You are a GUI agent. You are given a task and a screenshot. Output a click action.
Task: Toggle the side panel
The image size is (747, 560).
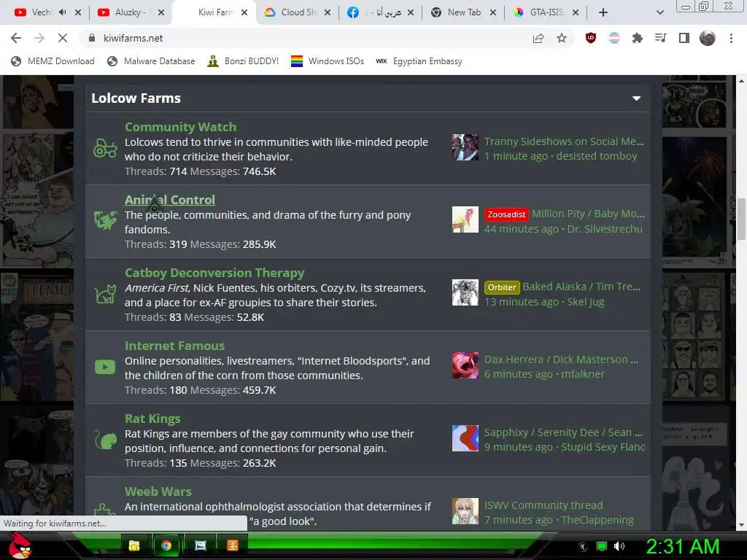click(684, 38)
